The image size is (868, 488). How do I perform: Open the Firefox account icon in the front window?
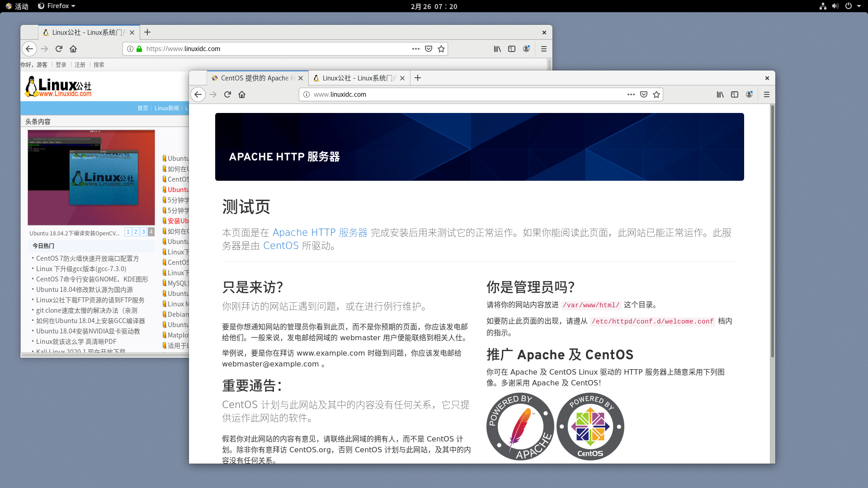click(x=749, y=94)
